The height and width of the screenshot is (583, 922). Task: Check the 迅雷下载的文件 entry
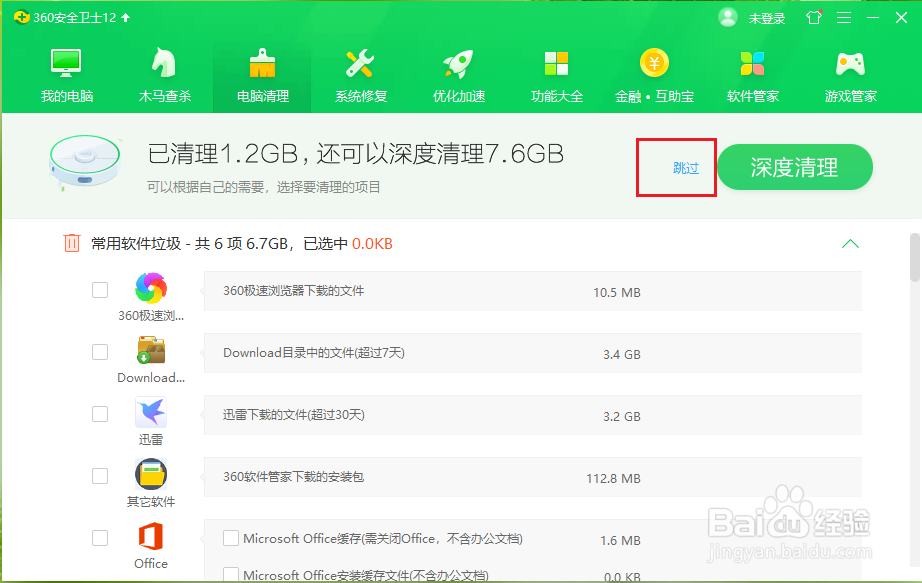coord(100,413)
